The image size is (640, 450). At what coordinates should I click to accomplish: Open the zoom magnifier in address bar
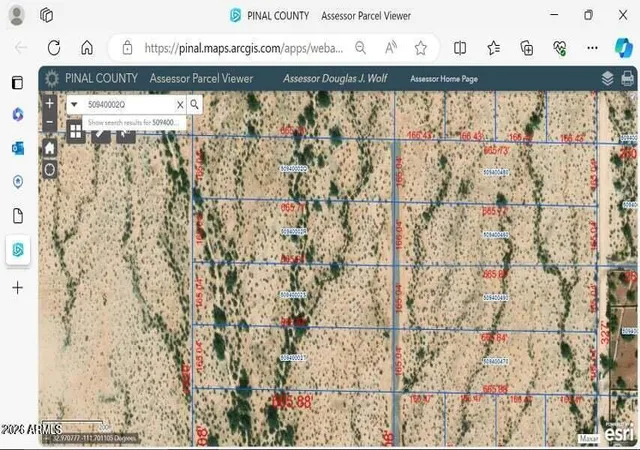pyautogui.click(x=360, y=48)
